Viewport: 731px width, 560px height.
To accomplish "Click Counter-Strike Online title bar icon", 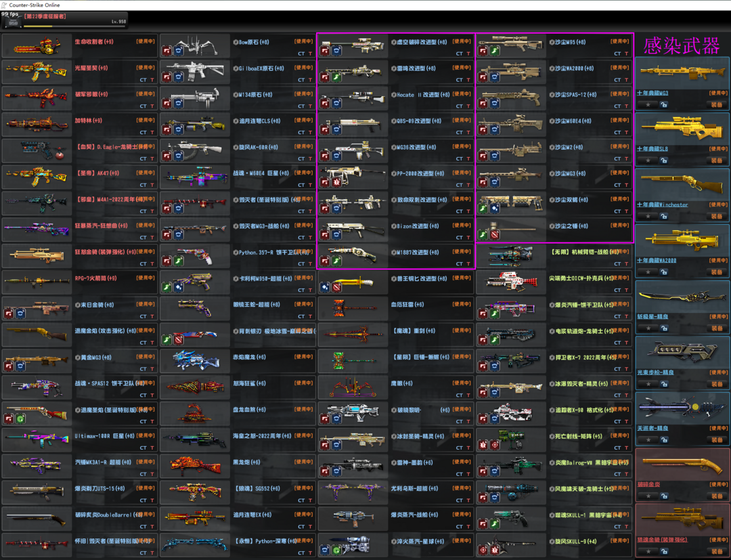I will pyautogui.click(x=4, y=5).
